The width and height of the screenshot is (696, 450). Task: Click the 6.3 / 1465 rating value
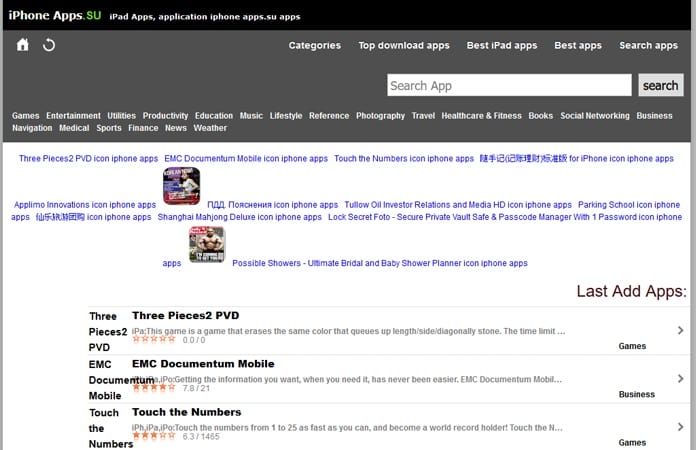pos(201,437)
